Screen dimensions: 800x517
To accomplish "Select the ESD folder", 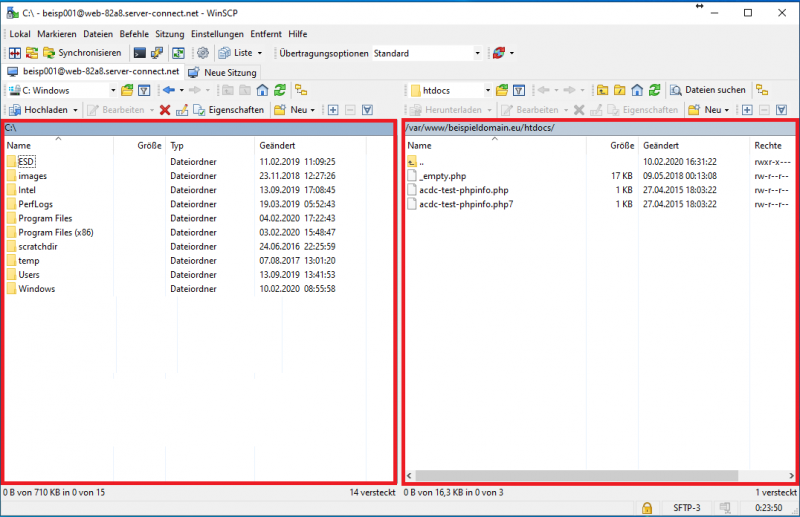I will 26,162.
